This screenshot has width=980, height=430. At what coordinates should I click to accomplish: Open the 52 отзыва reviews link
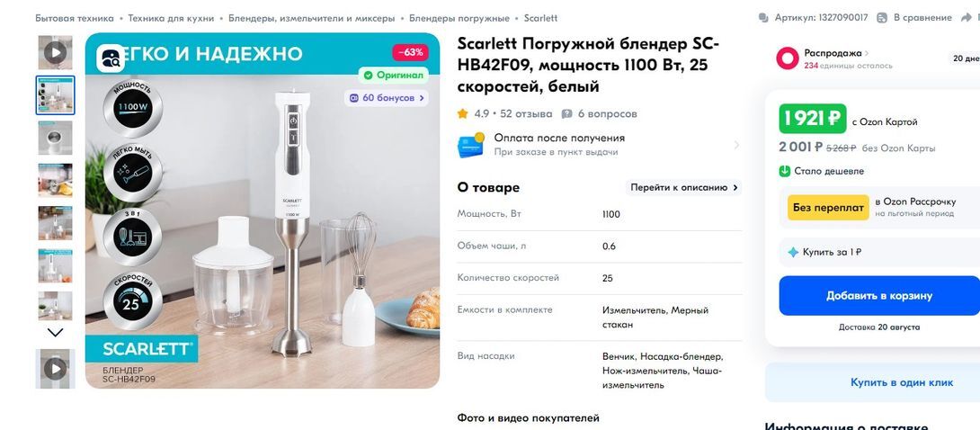(526, 114)
